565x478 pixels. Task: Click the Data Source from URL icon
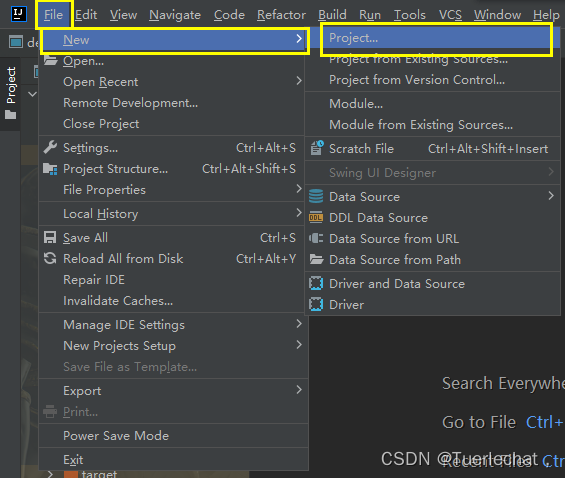pyautogui.click(x=316, y=238)
